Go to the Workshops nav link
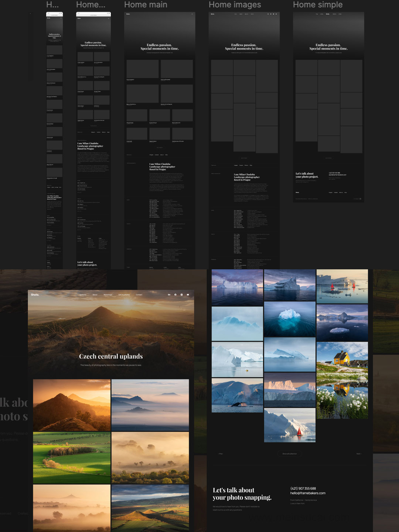Screen dimensions: 399x532 point(108,295)
